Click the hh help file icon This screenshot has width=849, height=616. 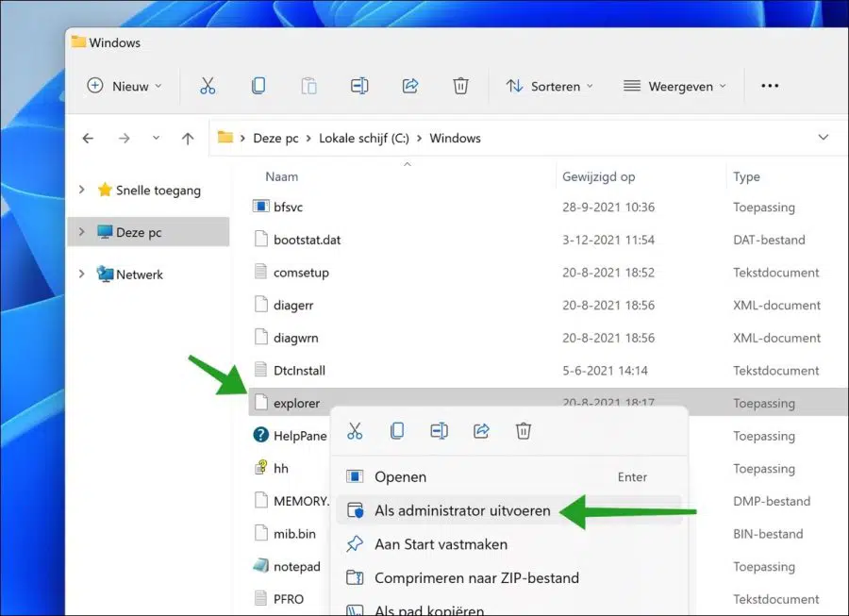(261, 467)
